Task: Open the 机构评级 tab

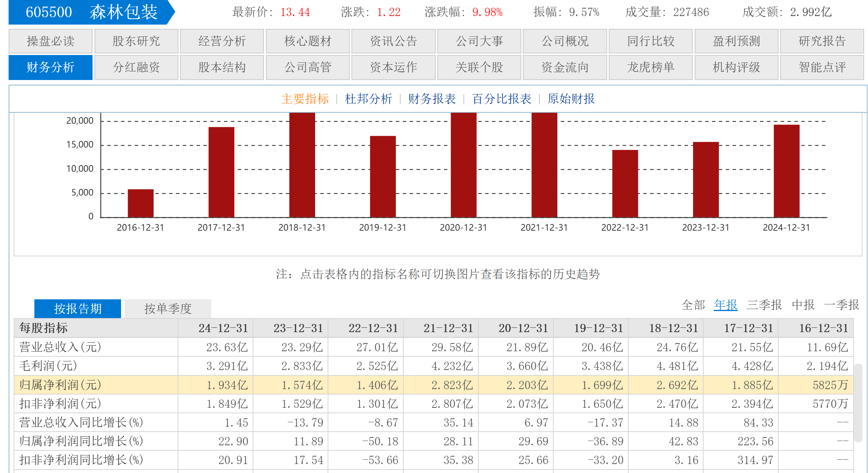Action: coord(736,67)
